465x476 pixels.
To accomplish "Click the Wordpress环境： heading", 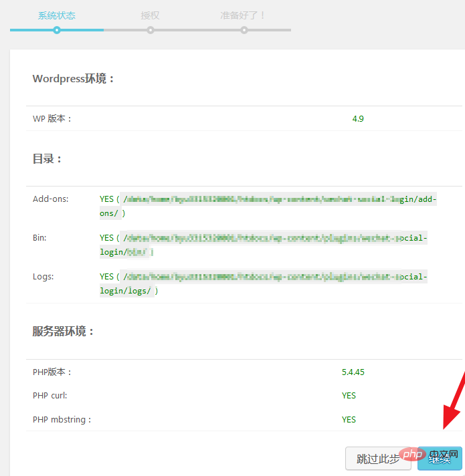I will coord(74,79).
